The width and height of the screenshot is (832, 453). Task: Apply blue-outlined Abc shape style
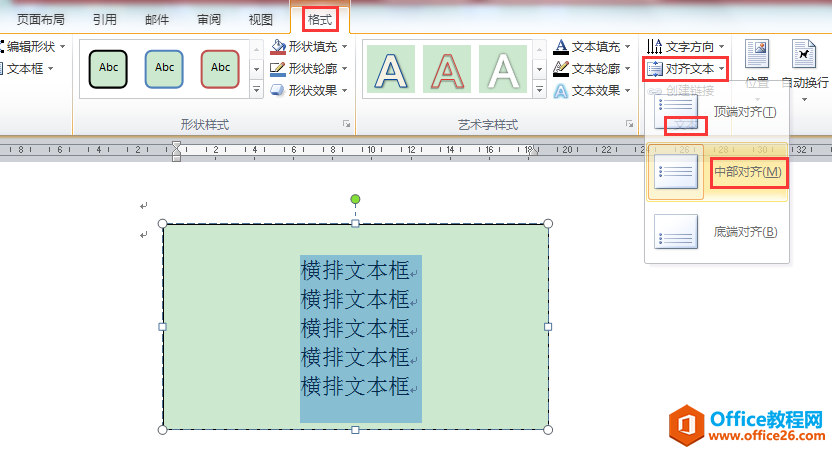(x=164, y=68)
